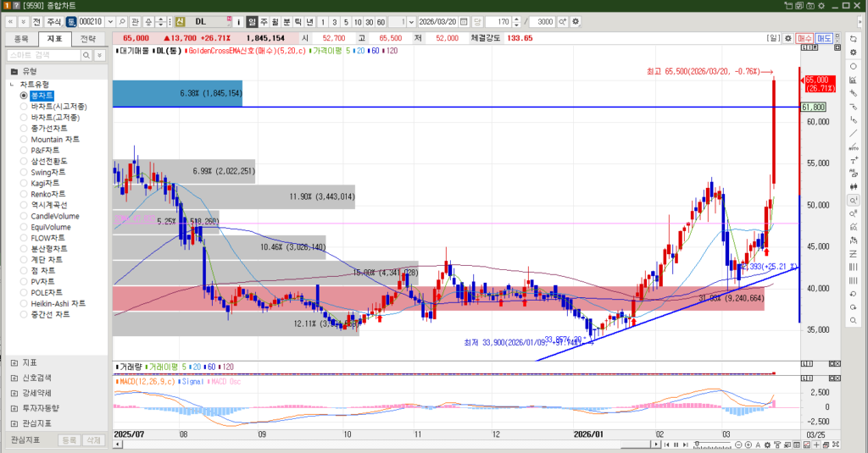This screenshot has height=453, width=868.
Task: Click the stock code search magnifier icon
Action: pos(122,21)
